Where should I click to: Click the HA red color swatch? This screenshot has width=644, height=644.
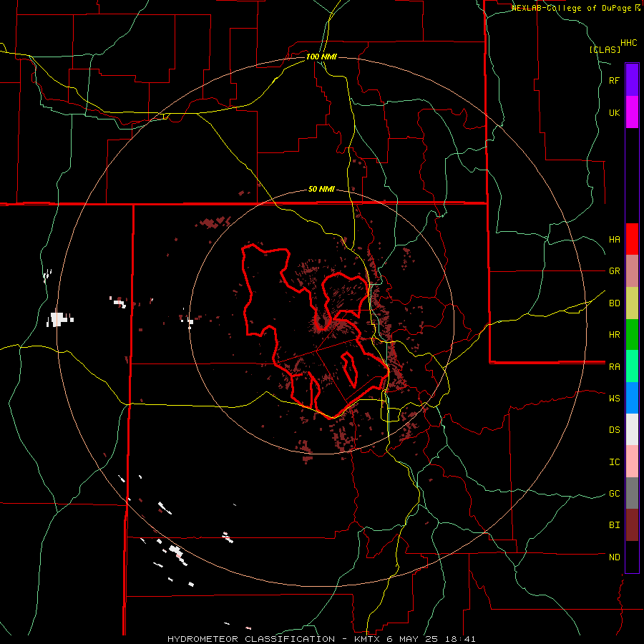(x=632, y=239)
